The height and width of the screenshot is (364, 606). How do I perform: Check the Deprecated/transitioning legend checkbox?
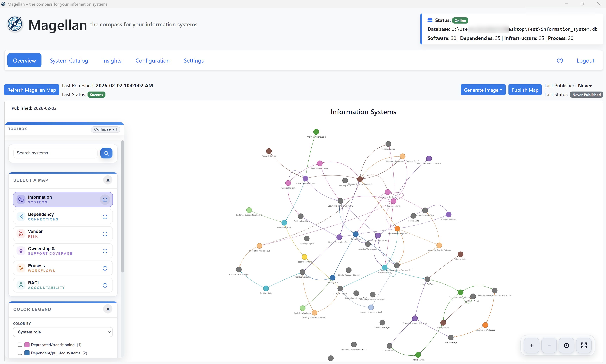pos(20,345)
